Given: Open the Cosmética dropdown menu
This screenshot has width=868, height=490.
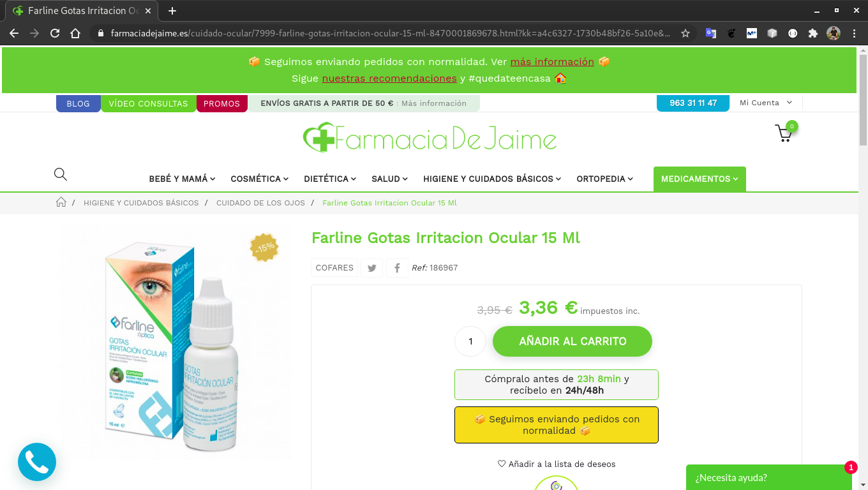Looking at the screenshot, I should click(x=260, y=179).
